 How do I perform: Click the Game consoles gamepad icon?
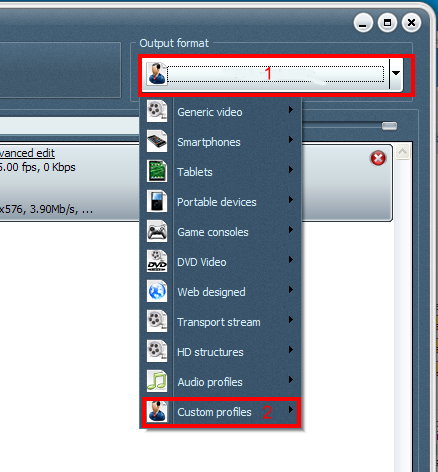(157, 231)
